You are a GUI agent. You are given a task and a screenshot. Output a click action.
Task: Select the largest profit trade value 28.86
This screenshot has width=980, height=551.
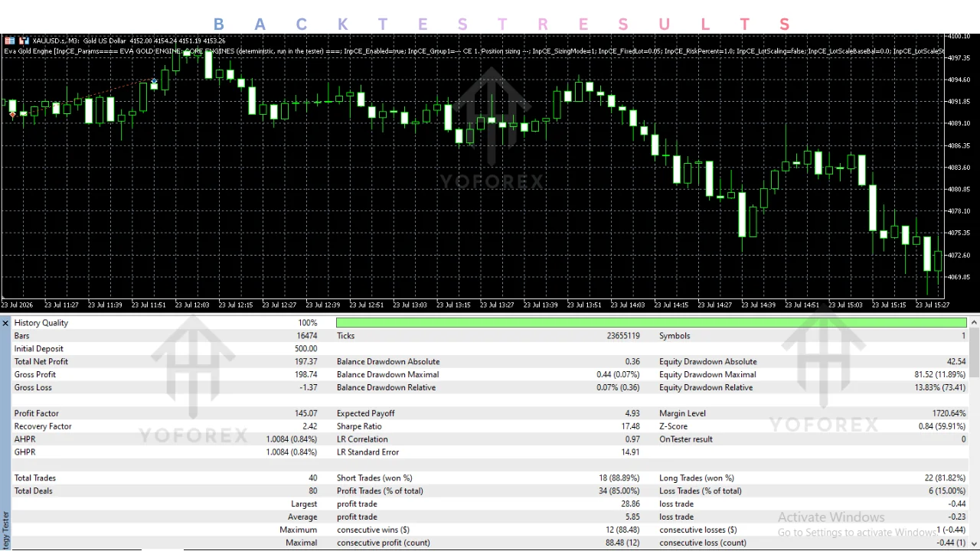click(631, 504)
